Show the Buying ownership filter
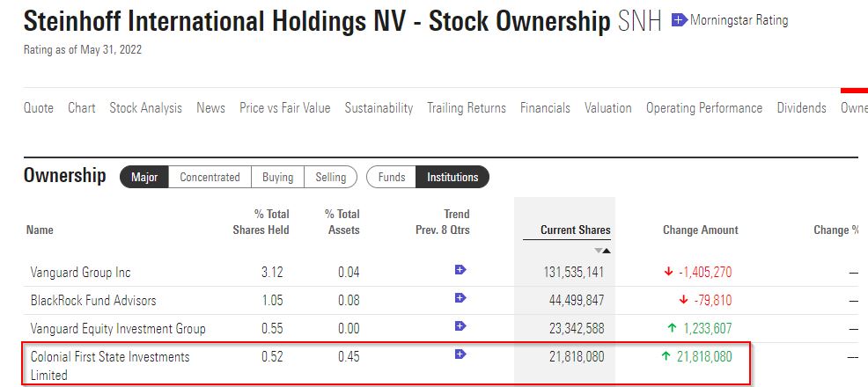This screenshot has width=868, height=387. coord(277,177)
